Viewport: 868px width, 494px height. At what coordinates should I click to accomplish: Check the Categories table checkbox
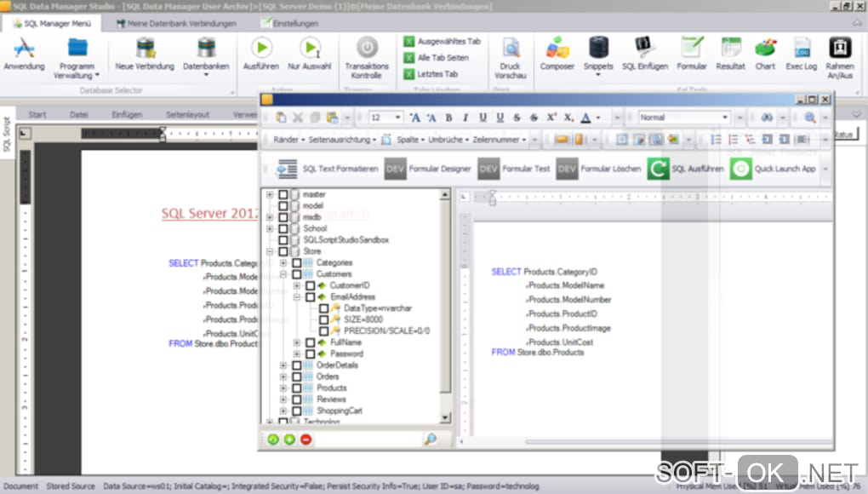point(297,262)
